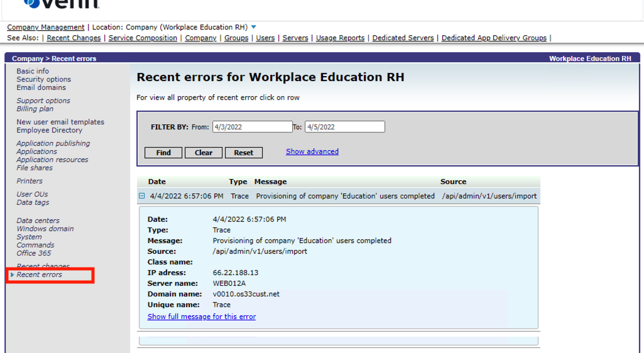
Task: Open Data tags in sidebar
Action: (33, 202)
